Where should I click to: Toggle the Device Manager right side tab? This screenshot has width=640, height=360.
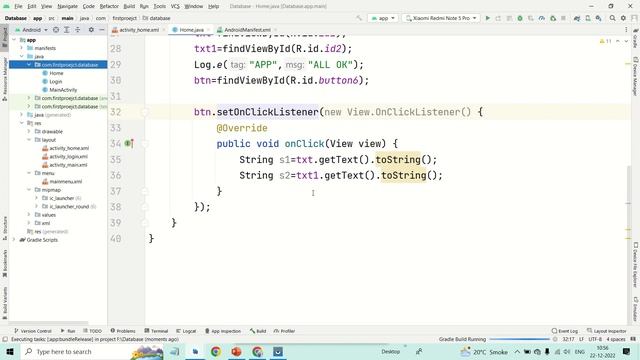[x=635, y=76]
